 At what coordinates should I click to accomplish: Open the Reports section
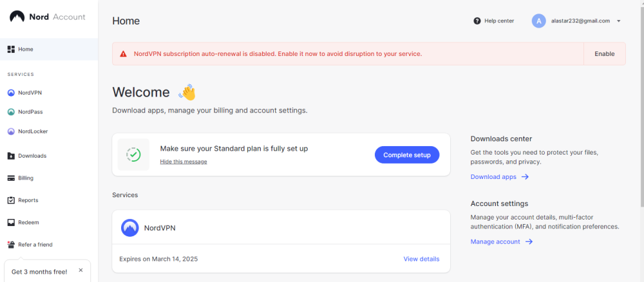28,200
